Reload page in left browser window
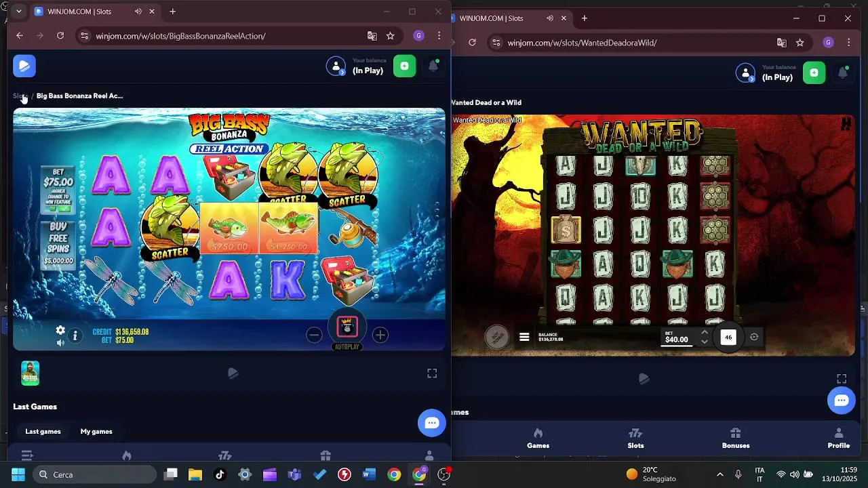868x488 pixels. coord(60,36)
